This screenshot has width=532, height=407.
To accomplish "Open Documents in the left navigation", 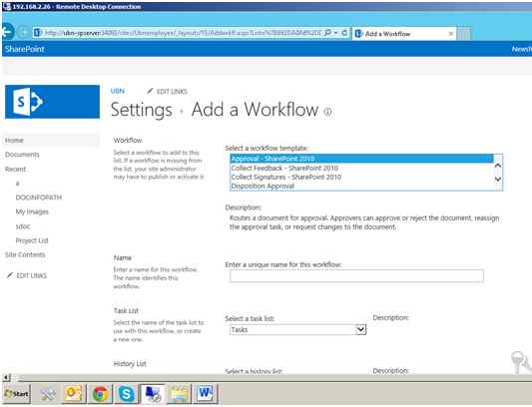I will tap(22, 155).
